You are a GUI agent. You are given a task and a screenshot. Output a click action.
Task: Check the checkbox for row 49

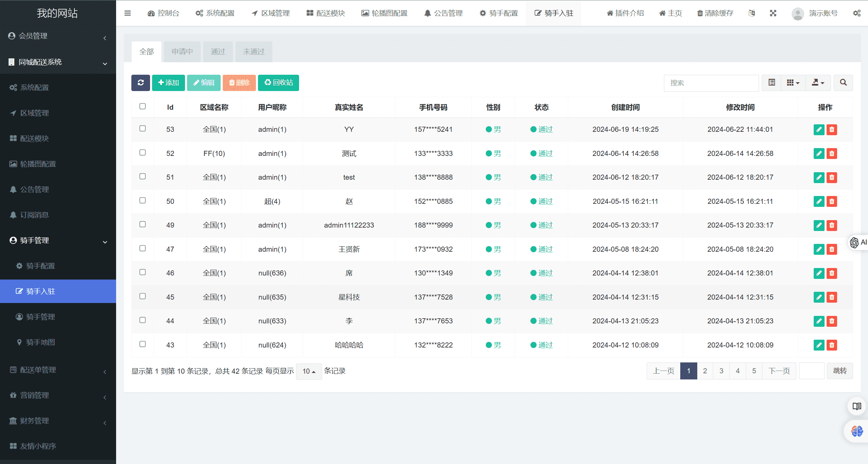(x=143, y=224)
